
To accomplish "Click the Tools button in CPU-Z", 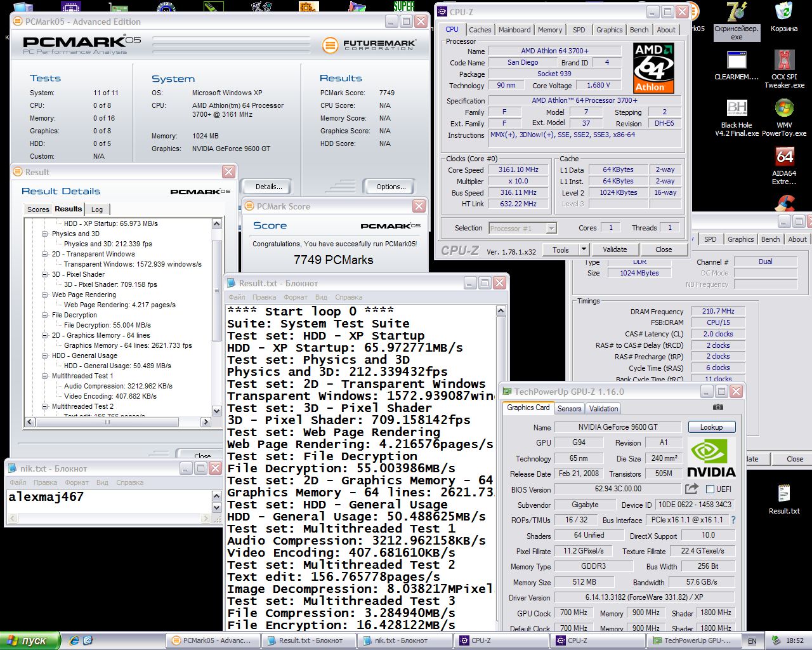I will coord(561,249).
